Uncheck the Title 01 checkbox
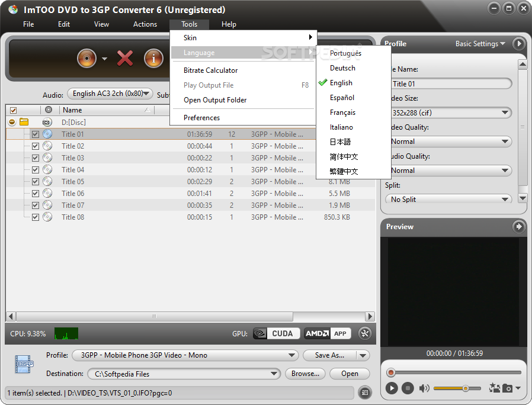532x405 pixels. (x=36, y=134)
